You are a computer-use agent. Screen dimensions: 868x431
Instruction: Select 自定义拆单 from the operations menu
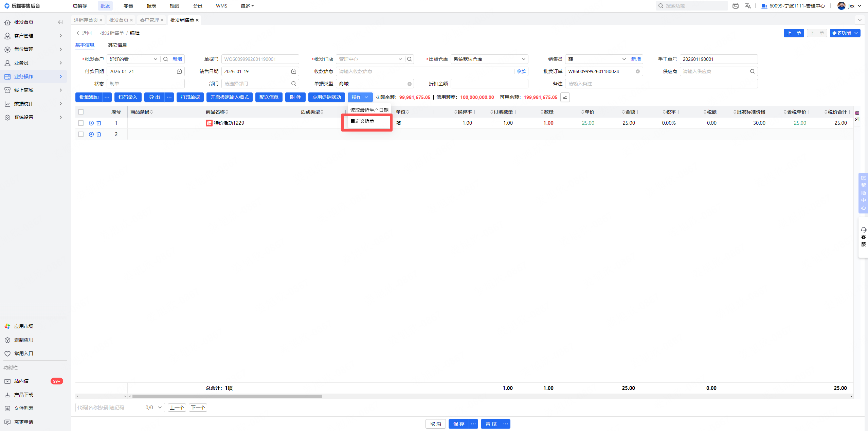pos(362,121)
